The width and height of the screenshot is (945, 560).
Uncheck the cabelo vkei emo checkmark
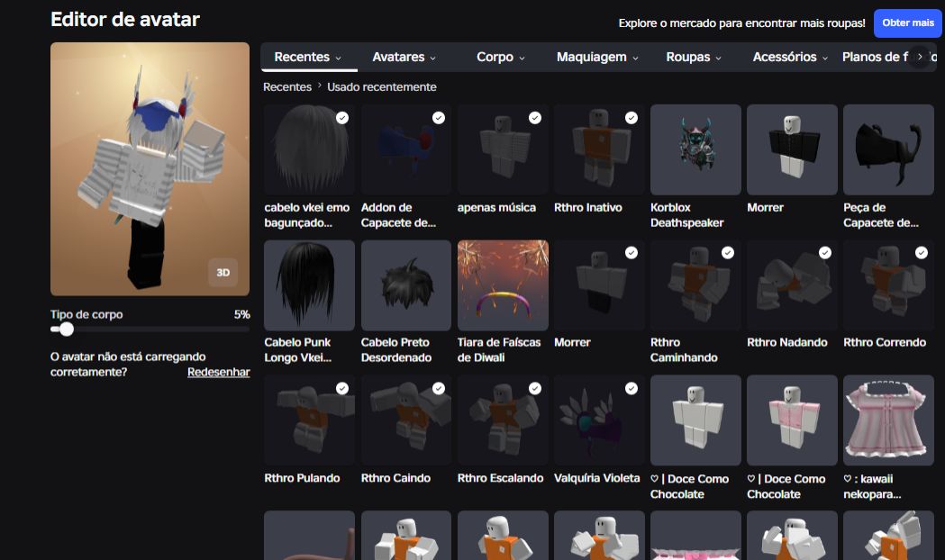342,118
